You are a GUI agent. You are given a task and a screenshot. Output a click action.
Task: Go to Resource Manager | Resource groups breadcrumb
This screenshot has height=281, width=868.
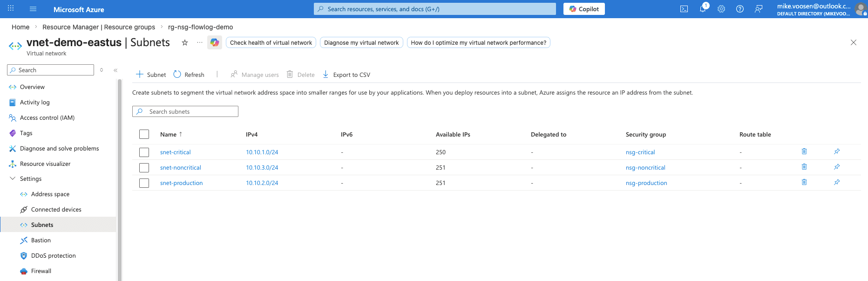click(99, 27)
